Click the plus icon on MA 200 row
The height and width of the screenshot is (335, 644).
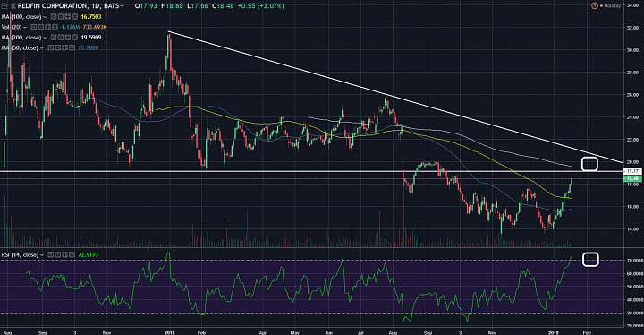(x=68, y=37)
